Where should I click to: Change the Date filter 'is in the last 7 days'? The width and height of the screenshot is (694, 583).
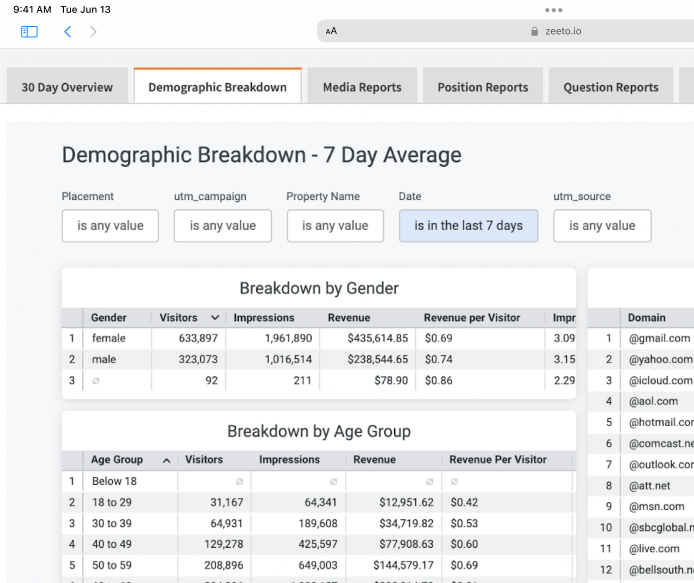pos(468,226)
